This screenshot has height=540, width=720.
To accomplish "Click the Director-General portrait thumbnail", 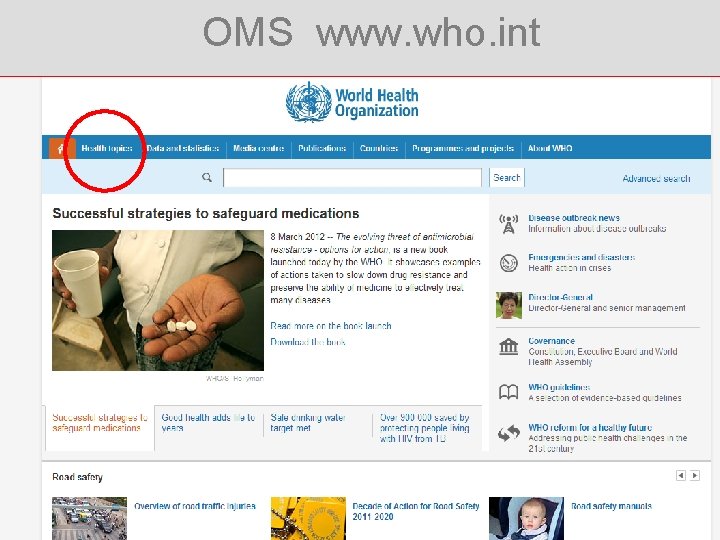I will click(509, 305).
